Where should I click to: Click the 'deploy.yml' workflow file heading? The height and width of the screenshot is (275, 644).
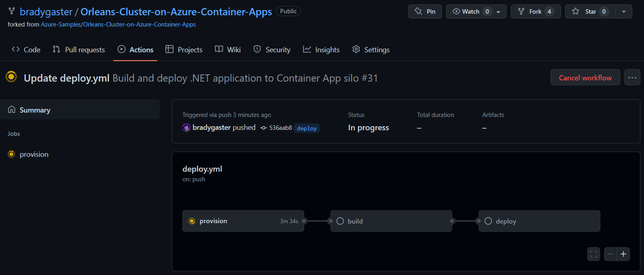click(x=202, y=169)
